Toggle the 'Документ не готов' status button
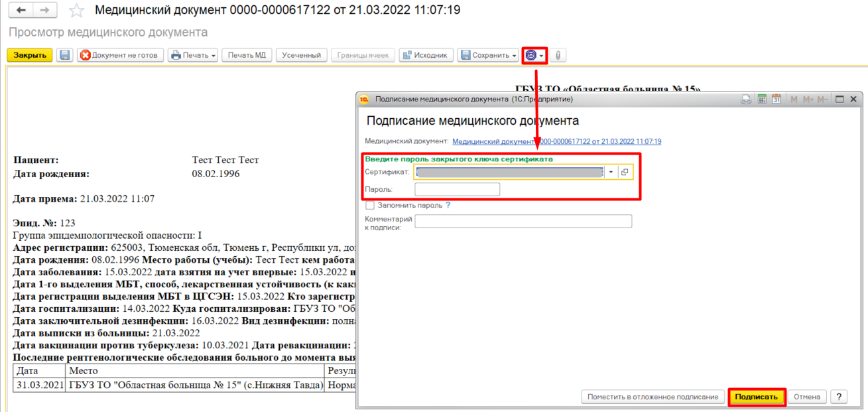 tap(120, 55)
